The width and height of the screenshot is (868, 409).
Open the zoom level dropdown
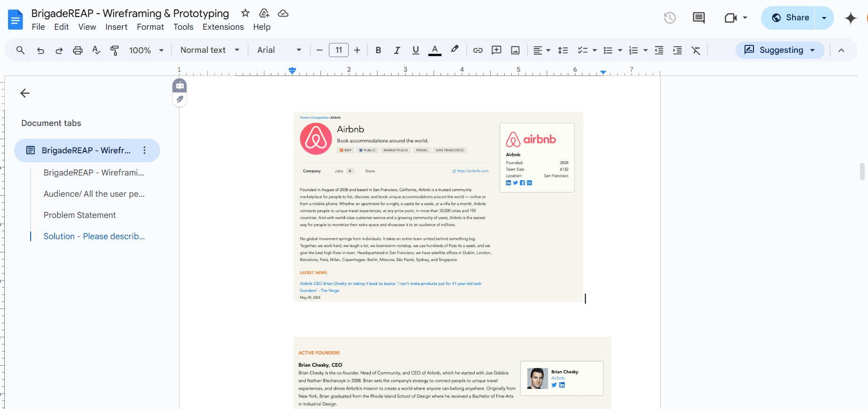(146, 50)
